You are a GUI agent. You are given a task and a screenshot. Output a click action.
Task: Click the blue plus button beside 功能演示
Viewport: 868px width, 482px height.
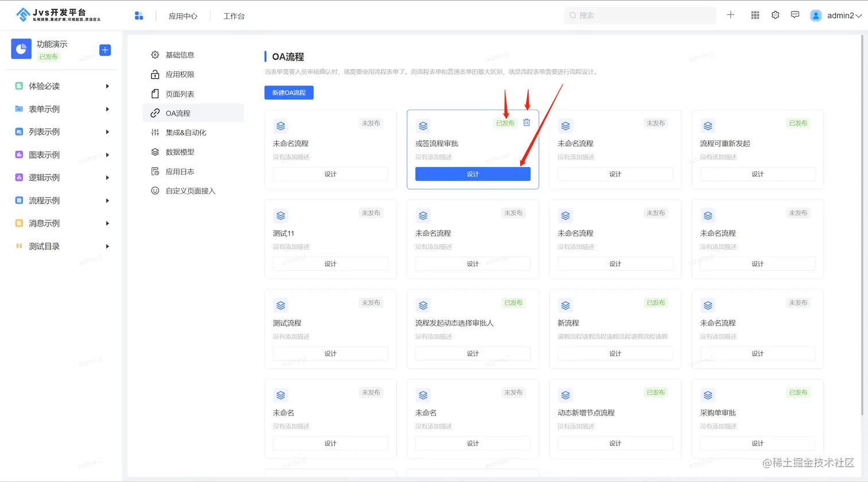pos(105,50)
